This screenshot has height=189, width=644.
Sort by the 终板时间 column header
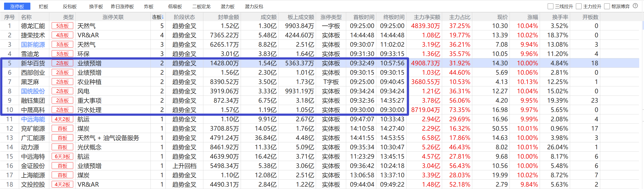(394, 17)
